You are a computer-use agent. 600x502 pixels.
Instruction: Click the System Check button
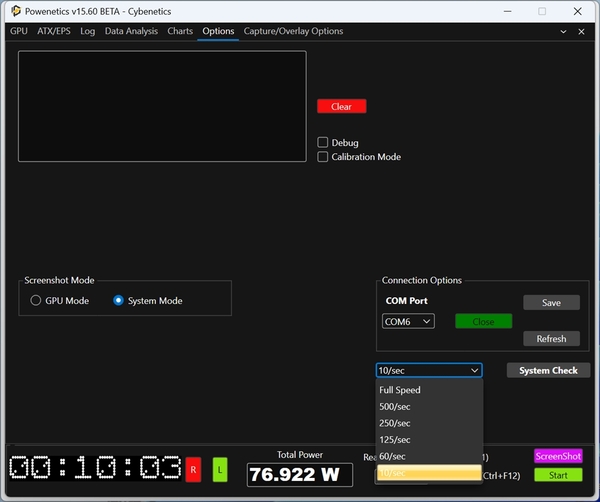[548, 370]
